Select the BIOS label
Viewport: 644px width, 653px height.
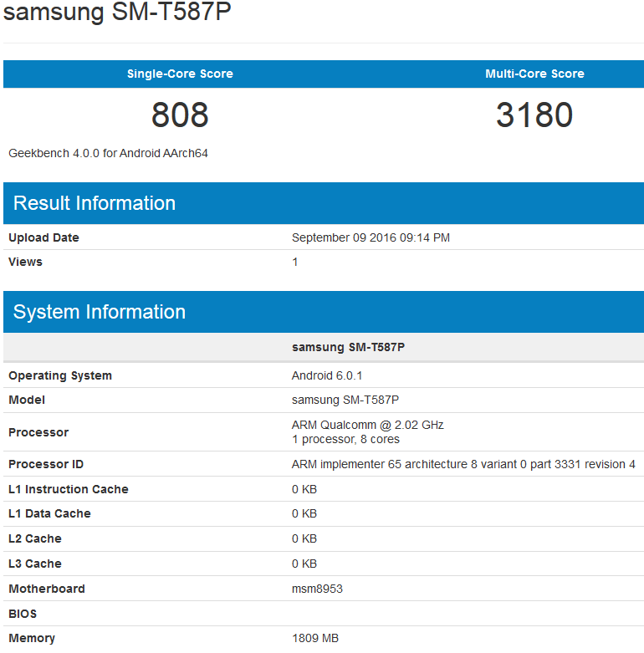pos(23,614)
